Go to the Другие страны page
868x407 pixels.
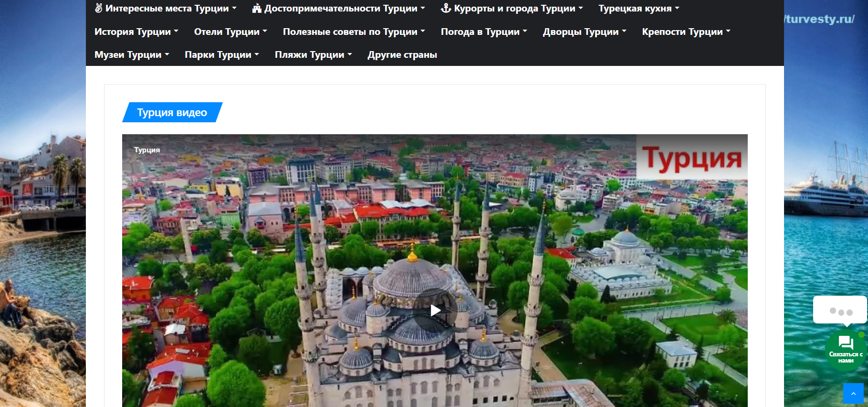coord(402,55)
